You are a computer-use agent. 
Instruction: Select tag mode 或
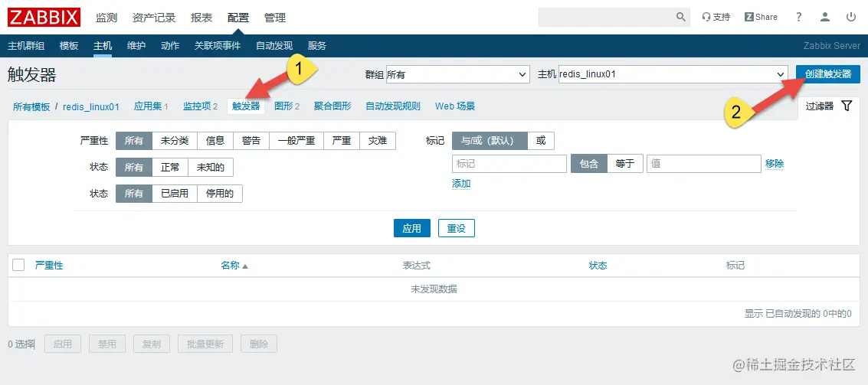pos(541,141)
